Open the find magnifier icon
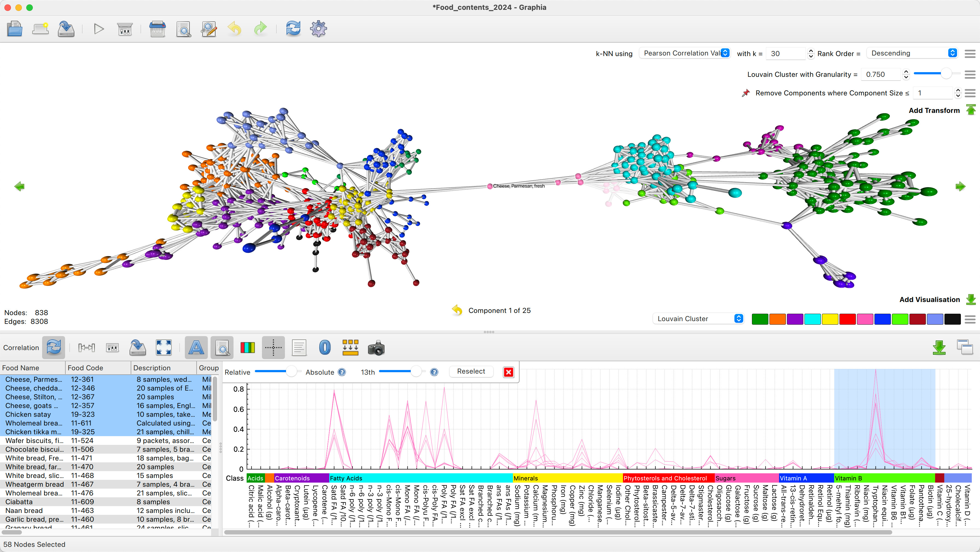 (183, 29)
